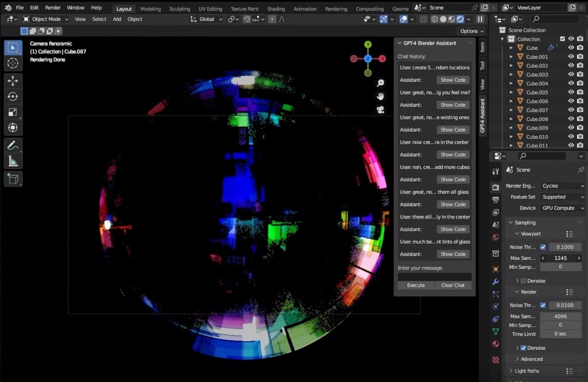588x382 pixels.
Task: Hide Cube in viewport via eye icon
Action: pyautogui.click(x=571, y=48)
